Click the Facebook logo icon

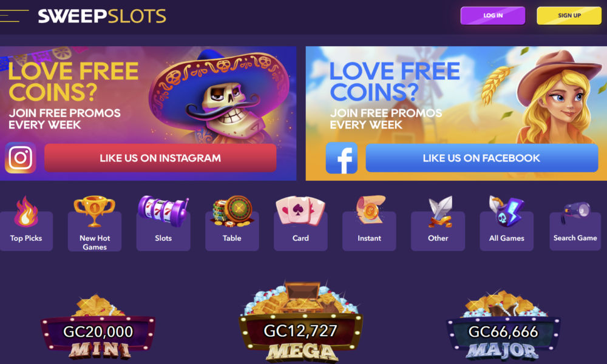(x=341, y=158)
